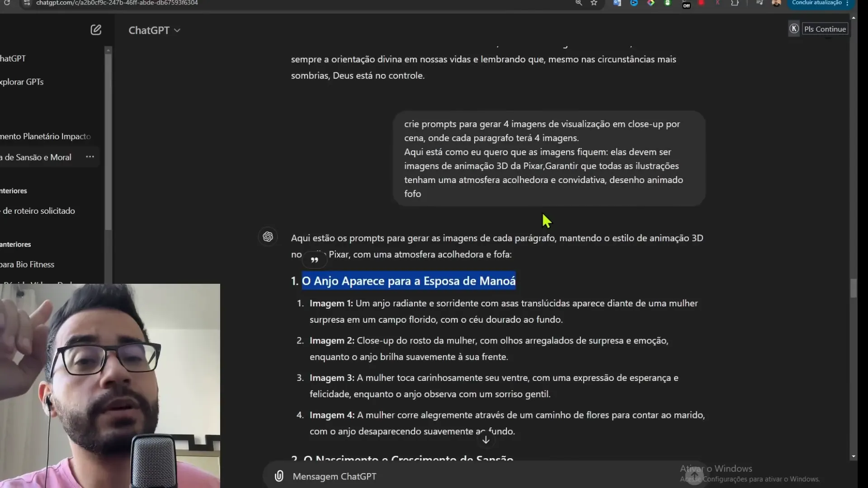Click the red extension icon
This screenshot has width=868, height=488.
[x=701, y=3]
